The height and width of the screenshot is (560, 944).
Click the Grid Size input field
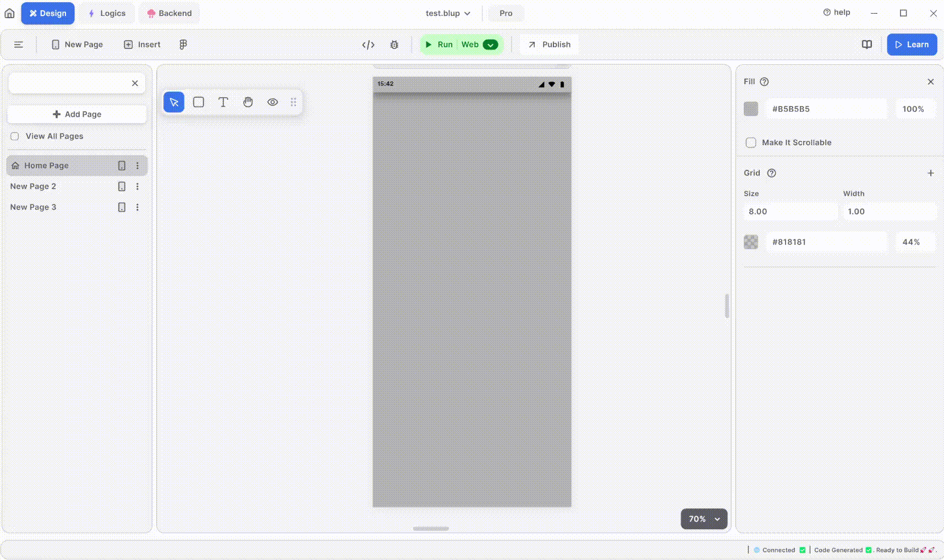[x=790, y=211]
